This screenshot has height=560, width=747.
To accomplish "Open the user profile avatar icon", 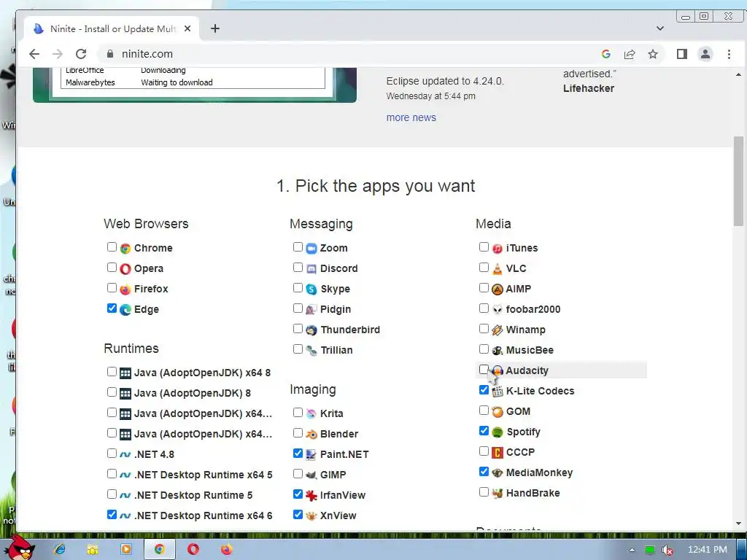I will pos(705,54).
